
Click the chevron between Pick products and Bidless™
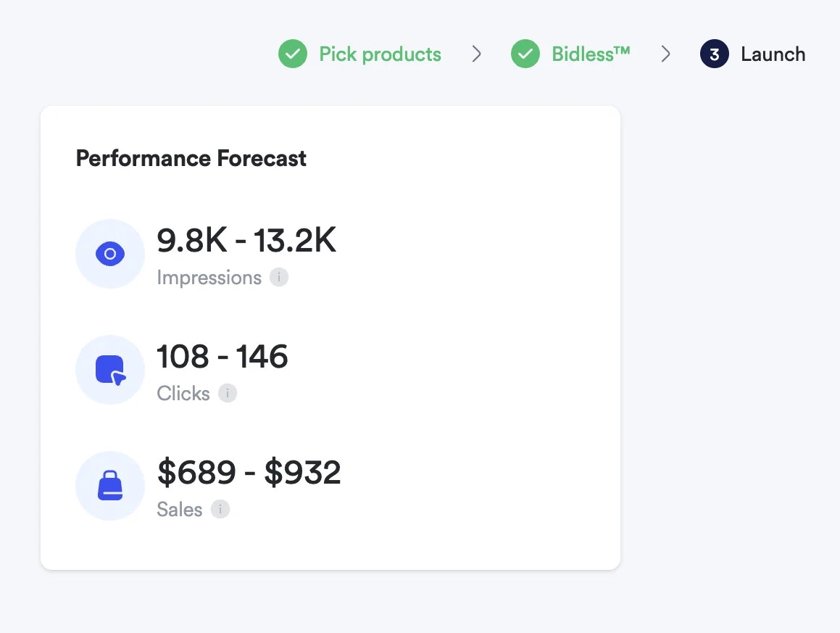pos(477,54)
